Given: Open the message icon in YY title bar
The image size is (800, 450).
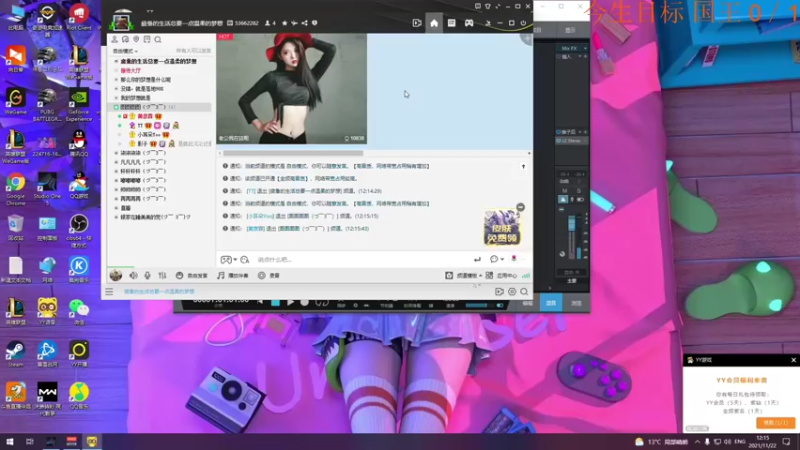Looking at the screenshot, I should (478, 6).
